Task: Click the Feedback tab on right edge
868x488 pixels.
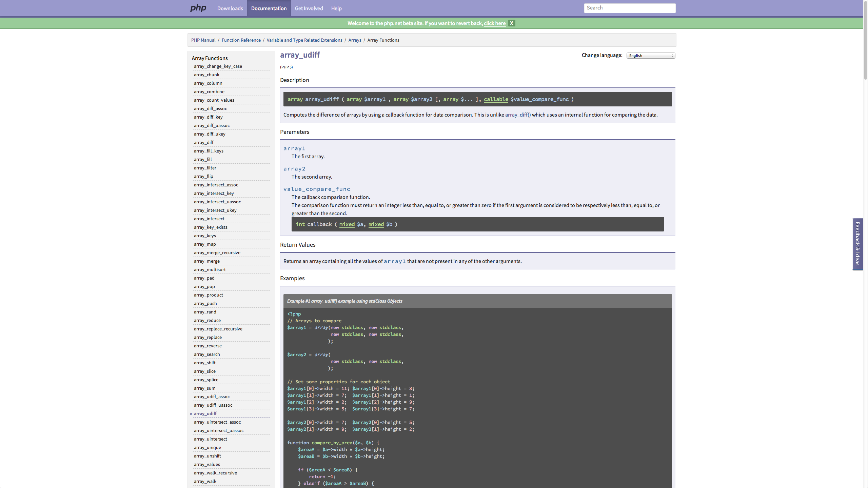Action: coord(857,244)
